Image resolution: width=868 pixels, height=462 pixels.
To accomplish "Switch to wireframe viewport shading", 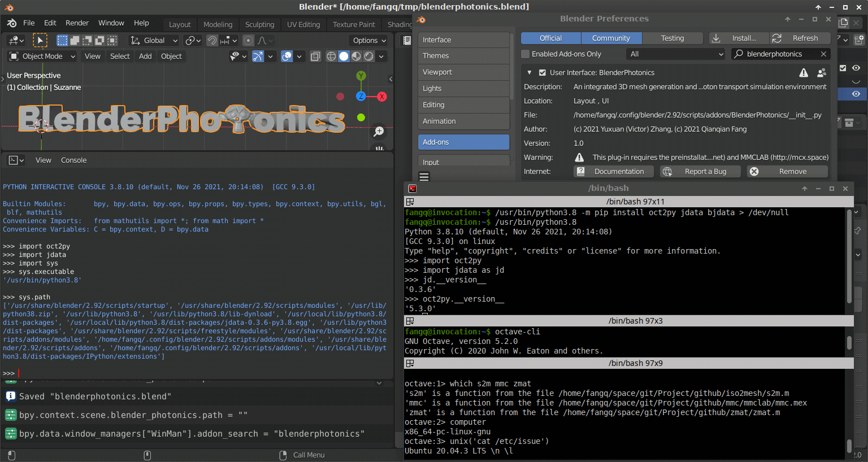I will [x=331, y=56].
